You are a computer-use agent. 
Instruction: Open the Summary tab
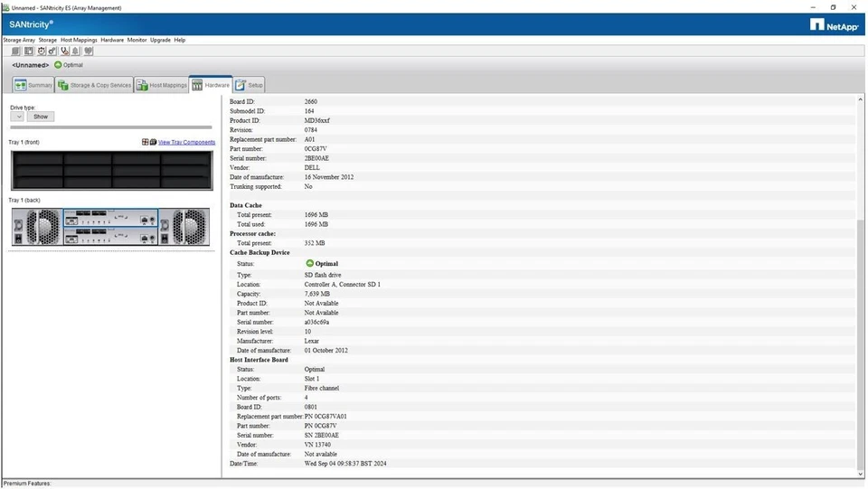[33, 85]
